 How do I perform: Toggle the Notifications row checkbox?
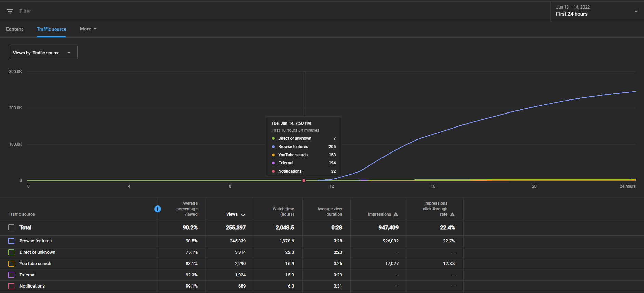11,286
